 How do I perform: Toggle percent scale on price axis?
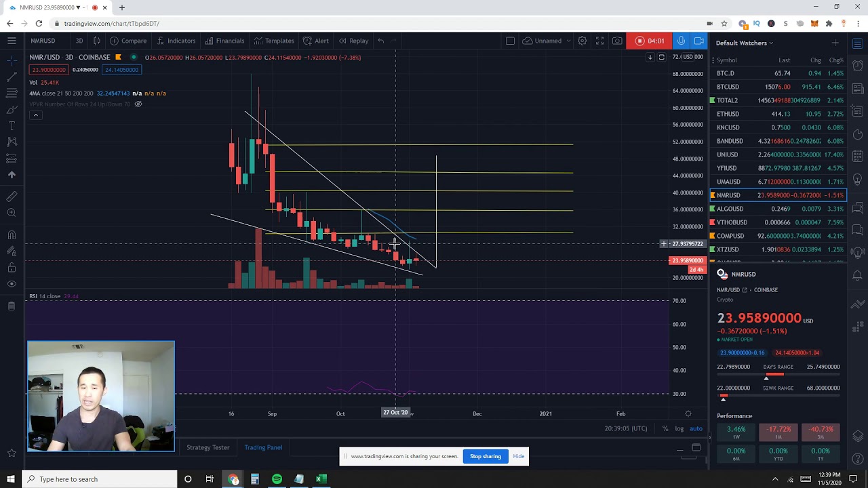665,428
